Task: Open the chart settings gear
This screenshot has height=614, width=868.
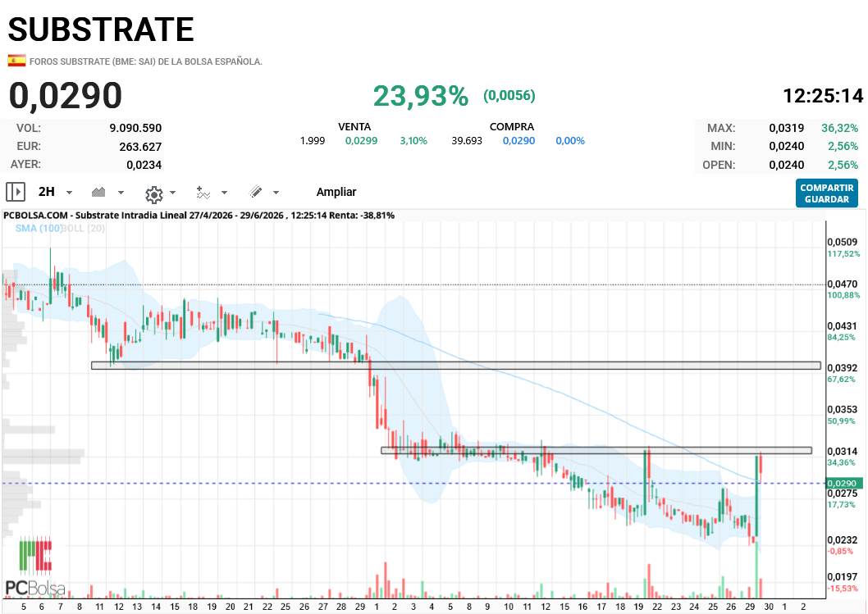Action: click(154, 193)
